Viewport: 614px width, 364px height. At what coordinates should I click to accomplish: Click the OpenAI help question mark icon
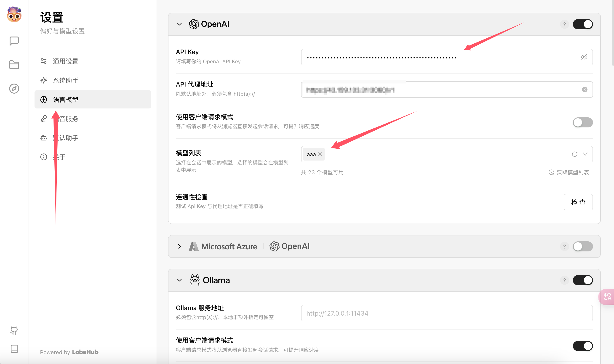pos(564,24)
